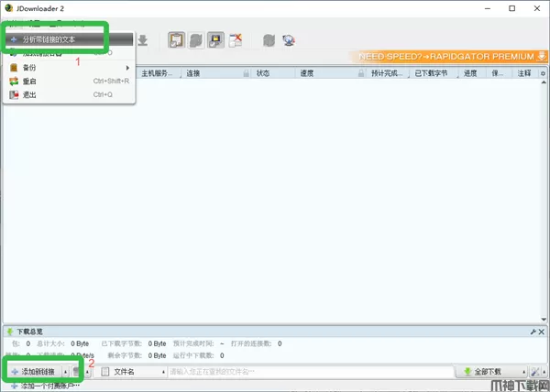Minimize the JDownloader 2 window
The image size is (550, 392).
click(488, 8)
